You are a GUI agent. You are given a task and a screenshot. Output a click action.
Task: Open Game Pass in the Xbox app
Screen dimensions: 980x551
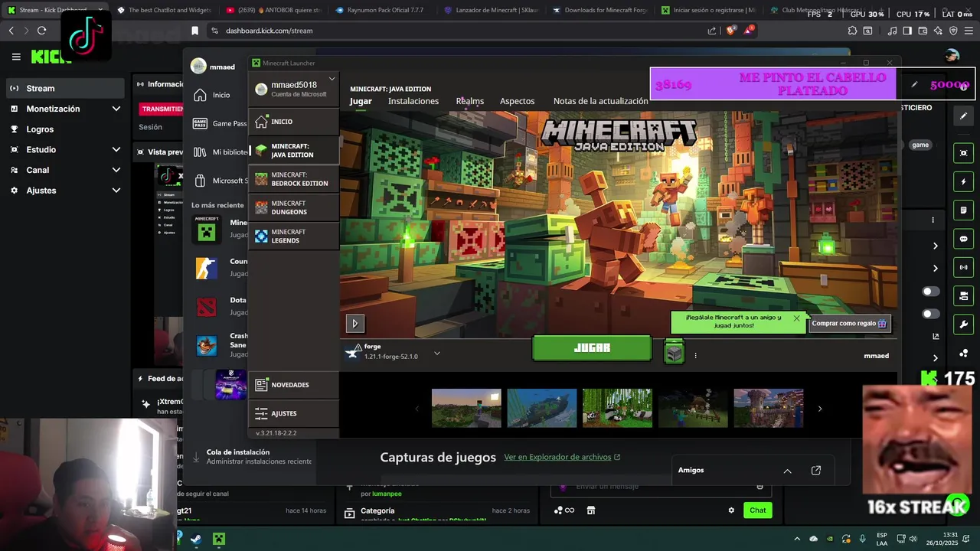220,123
